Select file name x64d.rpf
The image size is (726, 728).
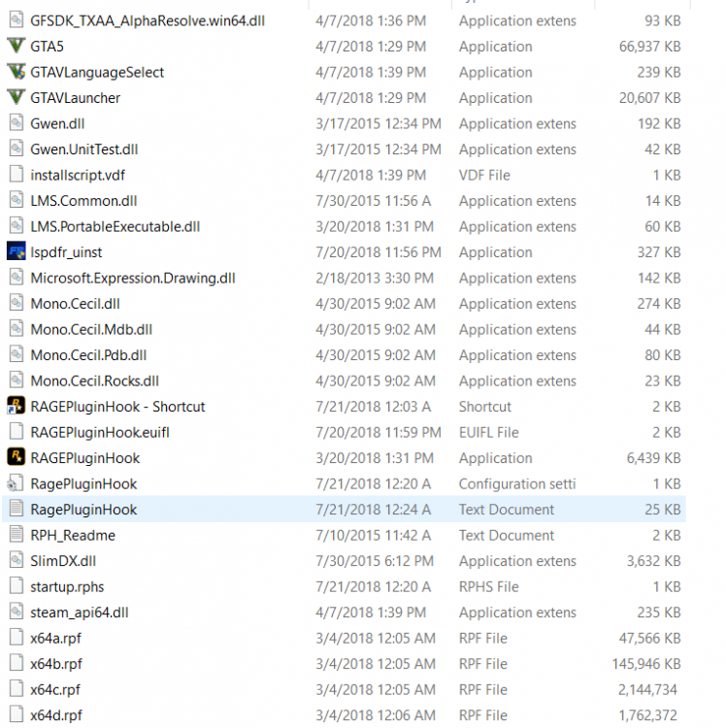(56, 715)
